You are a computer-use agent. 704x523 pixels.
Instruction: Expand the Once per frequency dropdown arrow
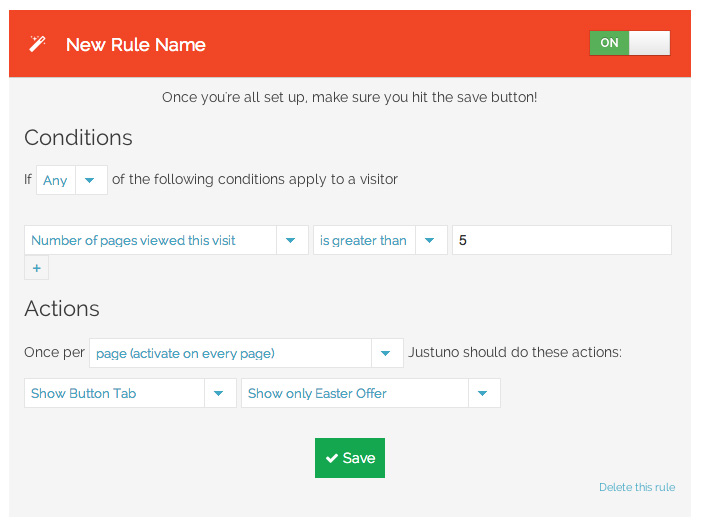pyautogui.click(x=387, y=353)
